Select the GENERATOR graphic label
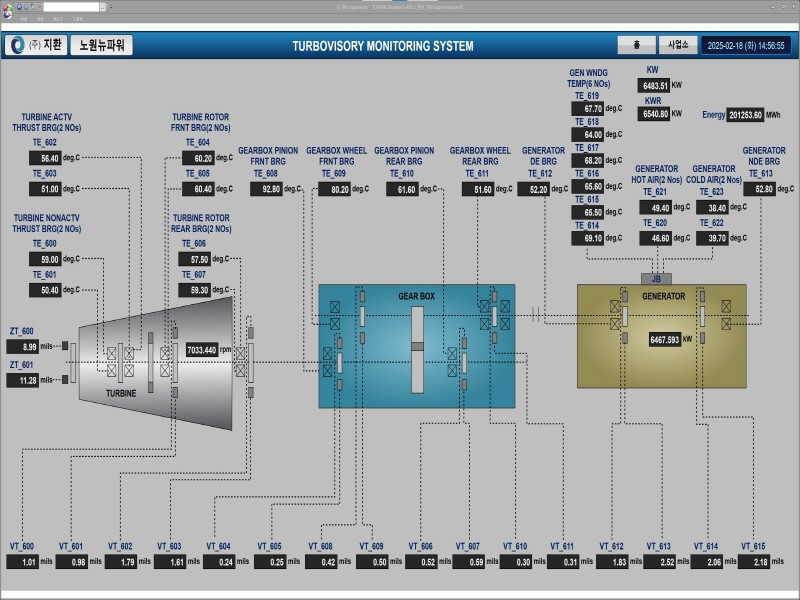The image size is (800, 600). pos(663,296)
